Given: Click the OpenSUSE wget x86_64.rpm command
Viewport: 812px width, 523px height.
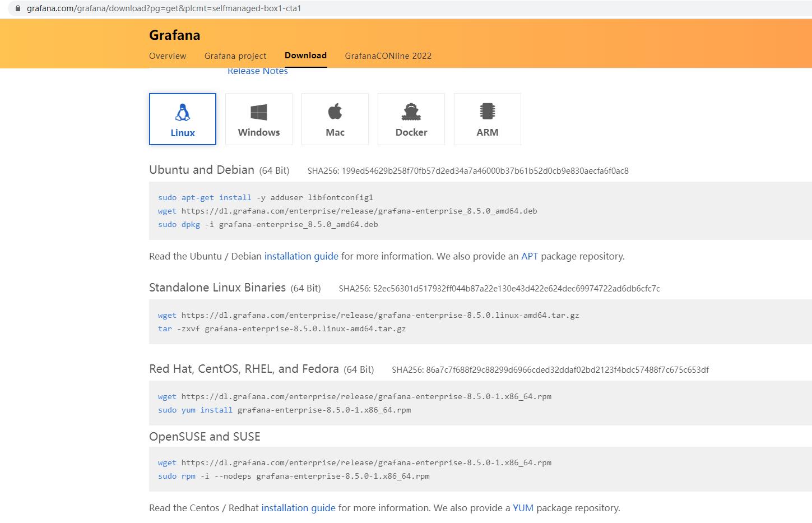Looking at the screenshot, I should click(355, 462).
